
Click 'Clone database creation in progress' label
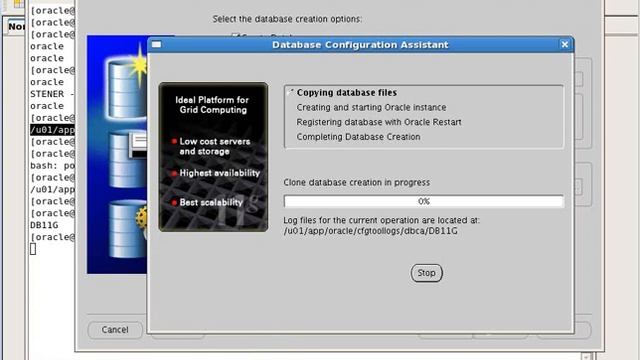click(356, 182)
